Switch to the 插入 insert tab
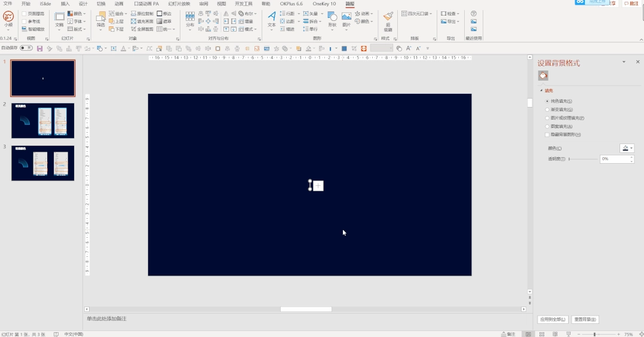The height and width of the screenshot is (337, 644). [x=65, y=4]
